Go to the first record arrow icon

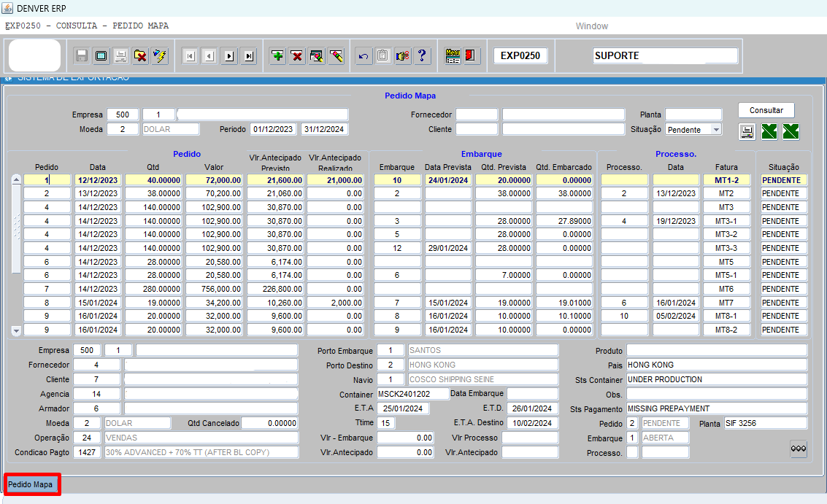(x=191, y=56)
